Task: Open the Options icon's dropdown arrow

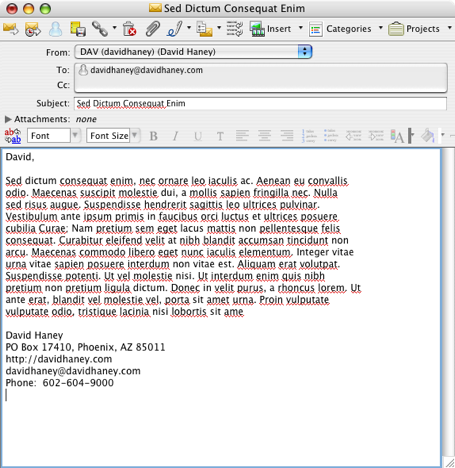Action: tap(219, 27)
